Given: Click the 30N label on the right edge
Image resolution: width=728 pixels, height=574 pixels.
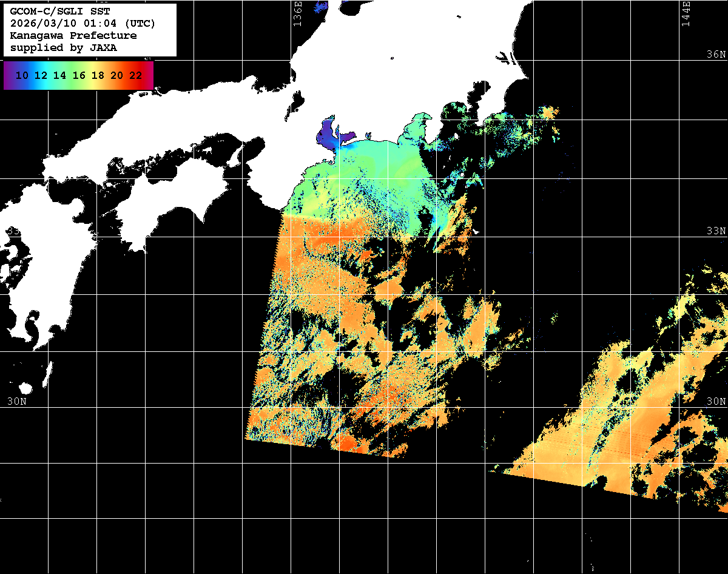Looking at the screenshot, I should coord(716,401).
